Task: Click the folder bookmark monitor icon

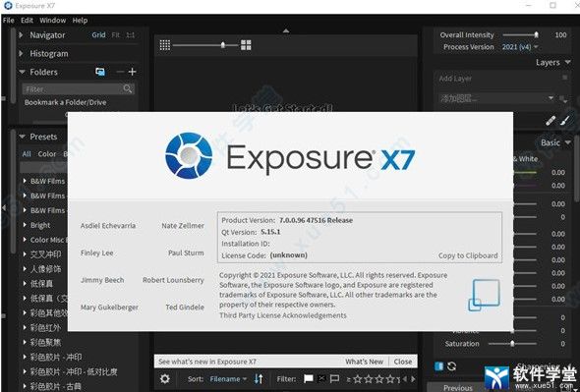Action: click(x=100, y=72)
